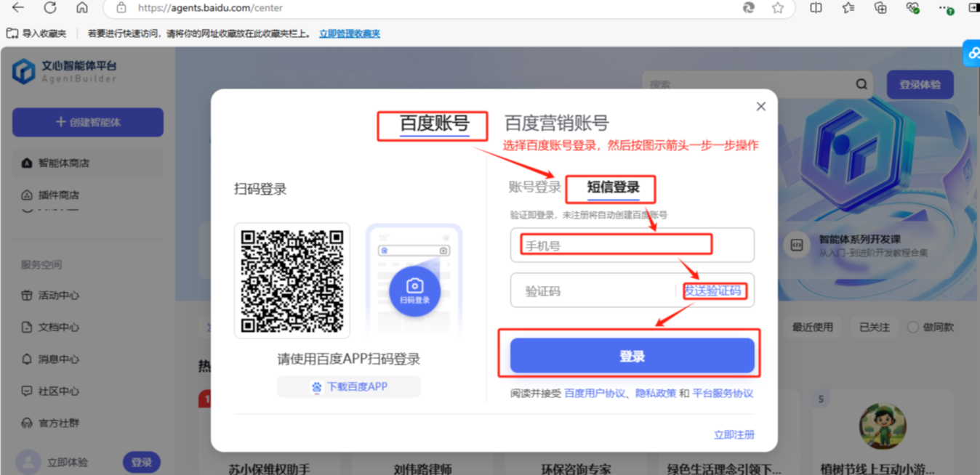Click the AgentBuilder logo
The height and width of the screenshot is (475, 980).
pos(24,71)
